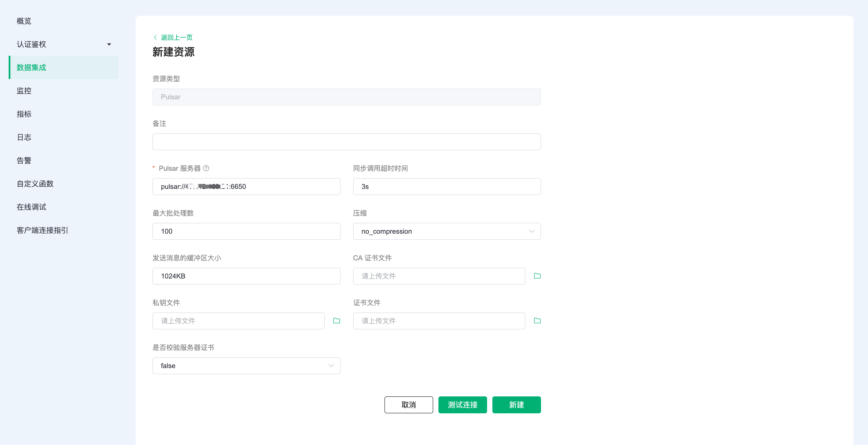Viewport: 868px width, 445px height.
Task: Click the 测试连接 button
Action: pyautogui.click(x=462, y=404)
